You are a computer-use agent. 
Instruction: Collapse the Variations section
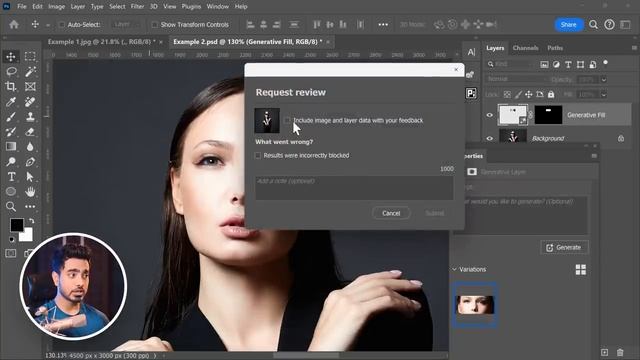point(454,269)
